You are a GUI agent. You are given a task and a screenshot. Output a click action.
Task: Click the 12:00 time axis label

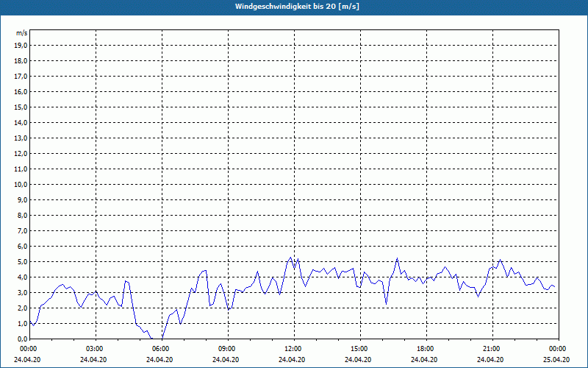point(294,349)
